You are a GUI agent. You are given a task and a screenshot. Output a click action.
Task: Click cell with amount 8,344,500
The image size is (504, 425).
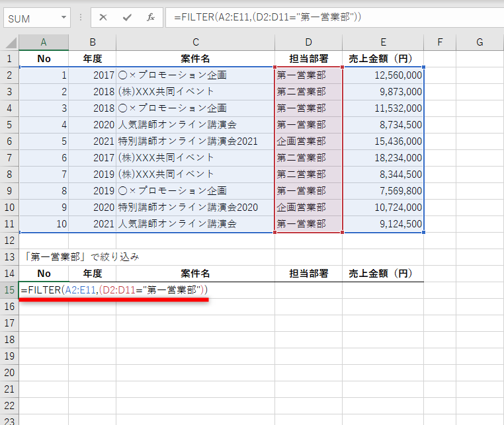[383, 174]
